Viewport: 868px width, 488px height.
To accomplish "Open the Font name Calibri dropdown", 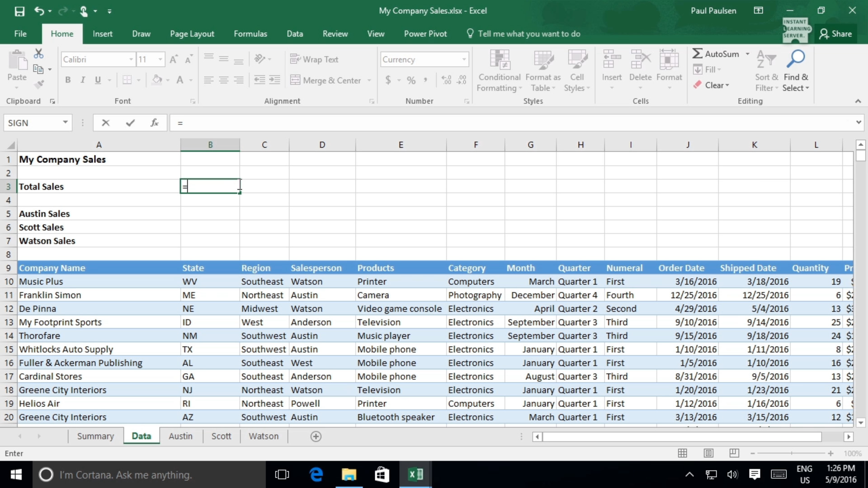I will coord(131,59).
